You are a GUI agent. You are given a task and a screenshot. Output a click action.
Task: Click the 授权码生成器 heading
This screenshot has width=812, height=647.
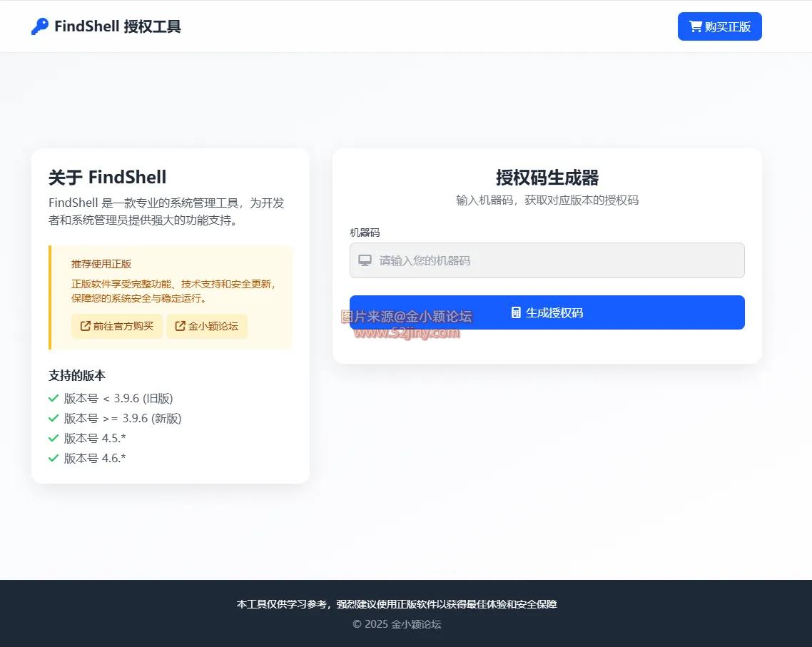[x=547, y=178]
